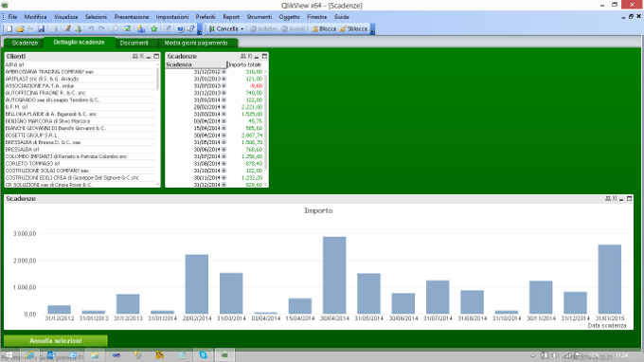Select client AMBROSIANA TRADING COMPANY sas
This screenshot has width=644, height=362.
coord(80,71)
